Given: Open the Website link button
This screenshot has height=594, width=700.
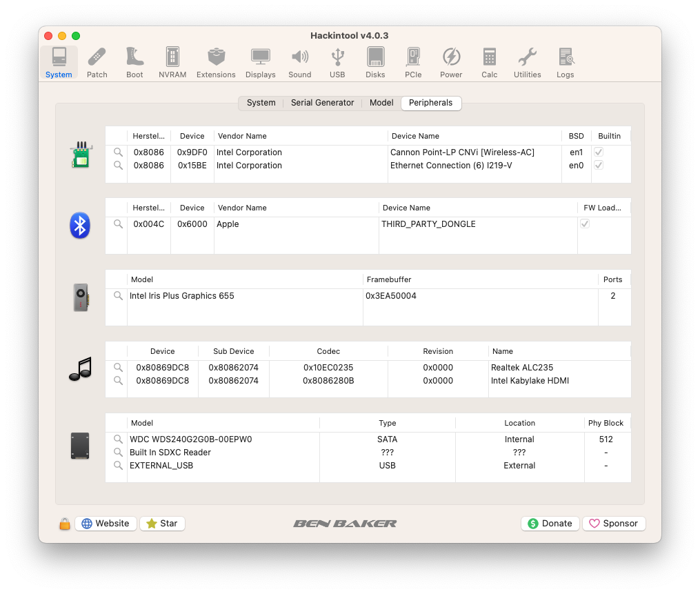Looking at the screenshot, I should [x=106, y=524].
